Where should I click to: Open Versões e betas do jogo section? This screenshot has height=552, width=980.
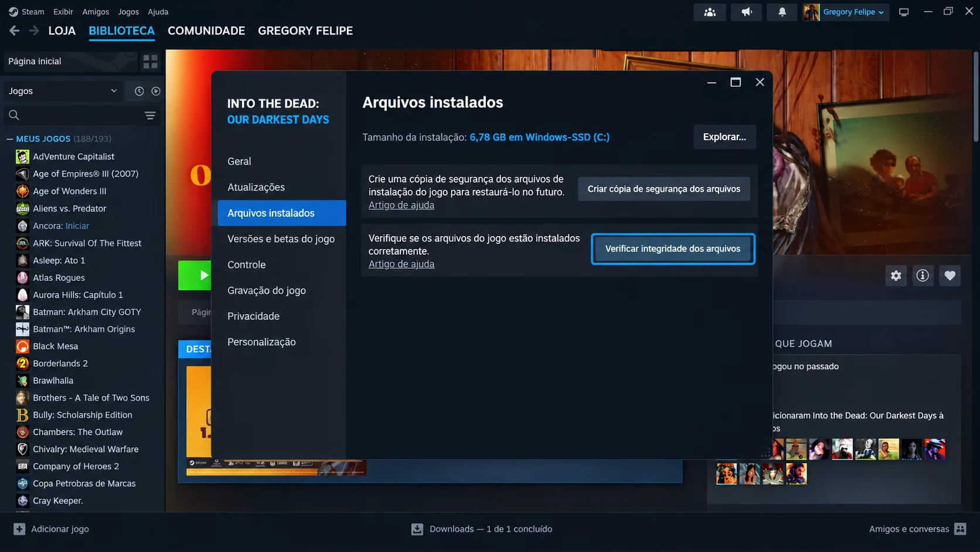[x=282, y=239]
